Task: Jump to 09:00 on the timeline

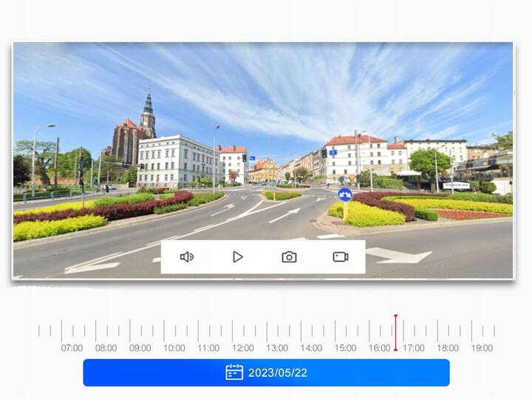Action: 140,348
